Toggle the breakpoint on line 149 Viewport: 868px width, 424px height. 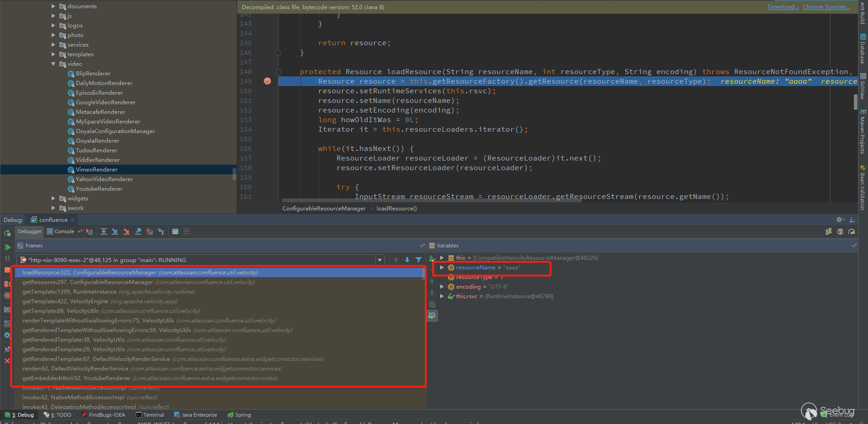(267, 81)
